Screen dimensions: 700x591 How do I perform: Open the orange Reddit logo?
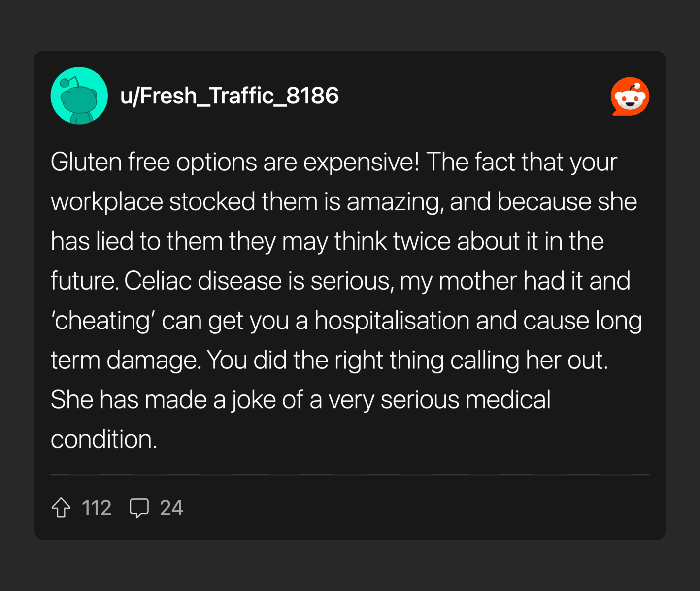pyautogui.click(x=630, y=96)
